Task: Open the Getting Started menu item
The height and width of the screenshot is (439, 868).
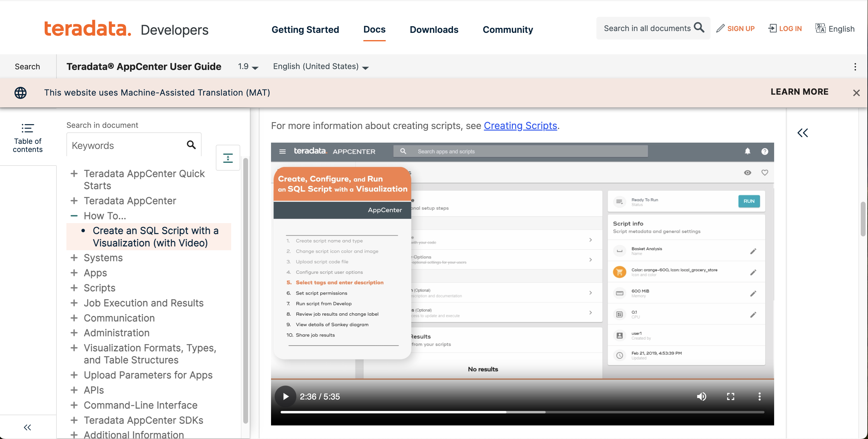Action: coord(305,30)
